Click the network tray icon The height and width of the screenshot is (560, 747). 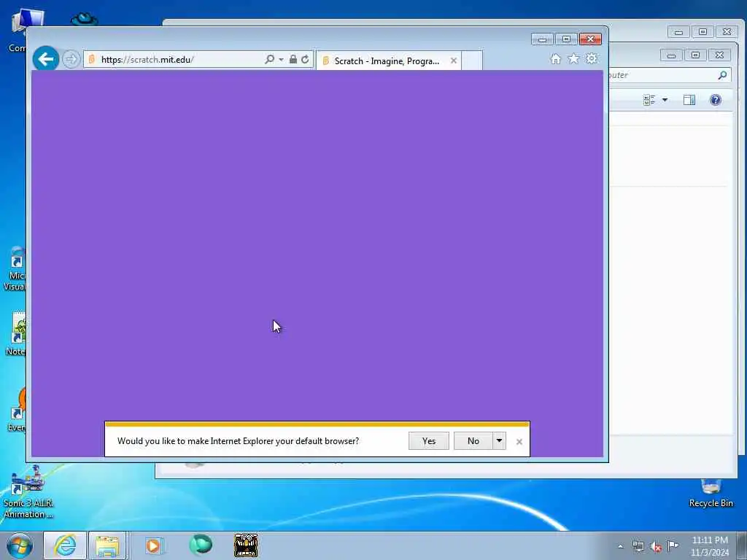pos(638,547)
